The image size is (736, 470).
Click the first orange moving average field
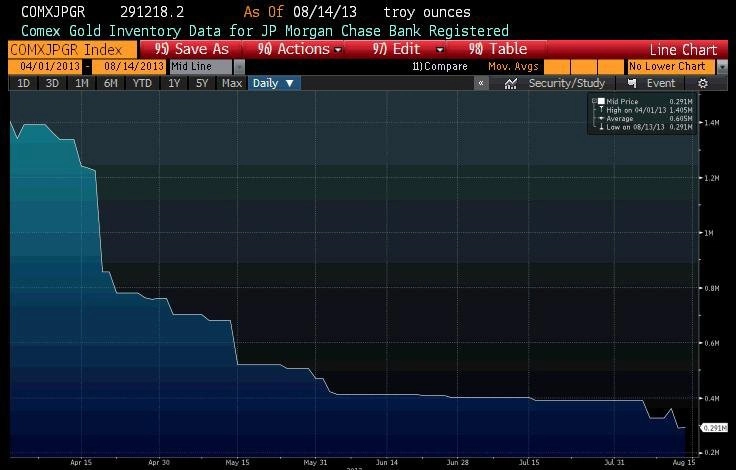(556, 67)
